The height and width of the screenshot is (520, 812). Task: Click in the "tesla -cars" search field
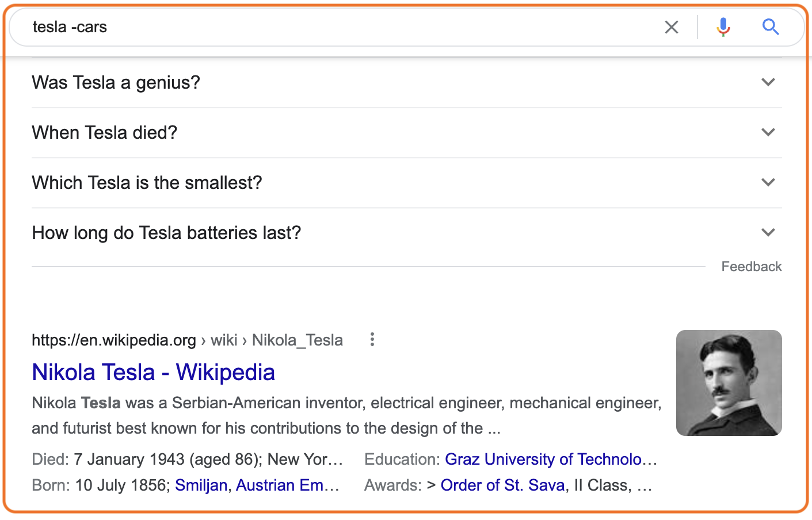[x=340, y=27]
